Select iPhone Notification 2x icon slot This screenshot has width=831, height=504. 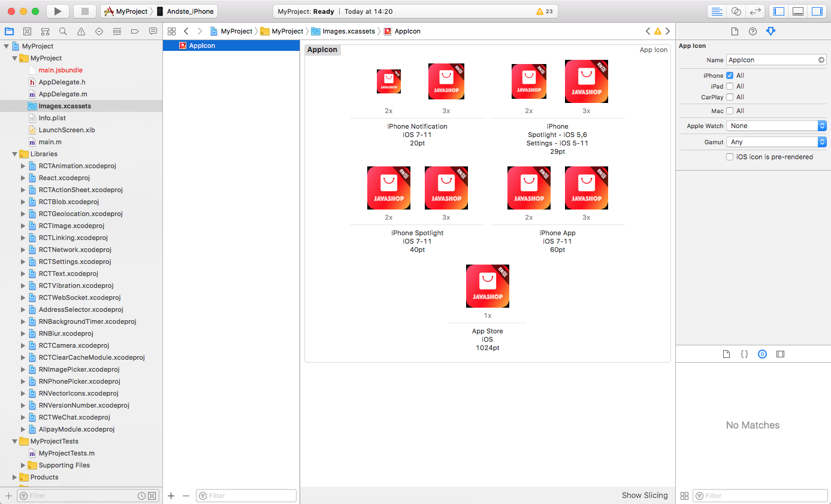389,81
